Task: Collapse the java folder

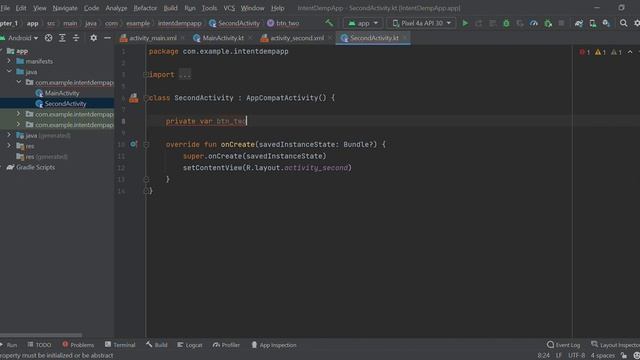Action: point(9,71)
